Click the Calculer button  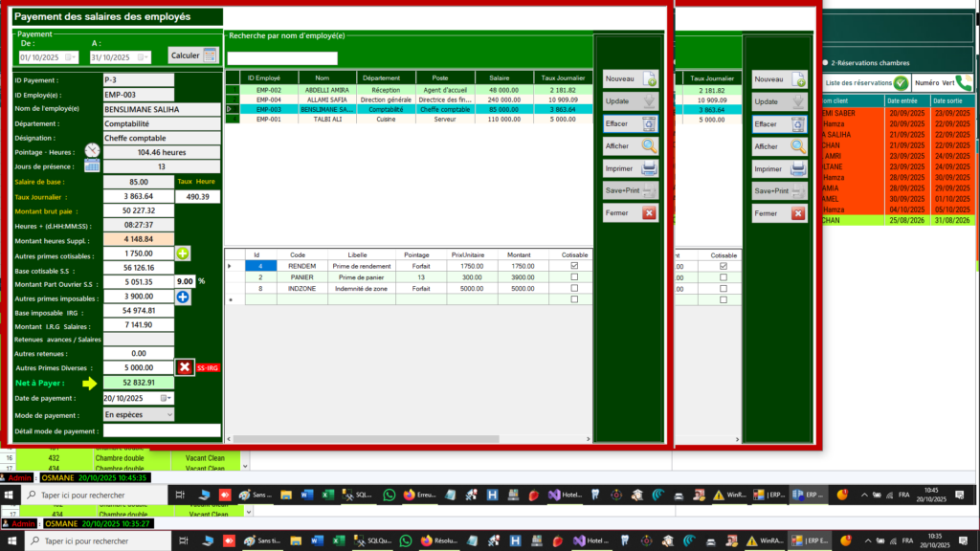pyautogui.click(x=192, y=55)
